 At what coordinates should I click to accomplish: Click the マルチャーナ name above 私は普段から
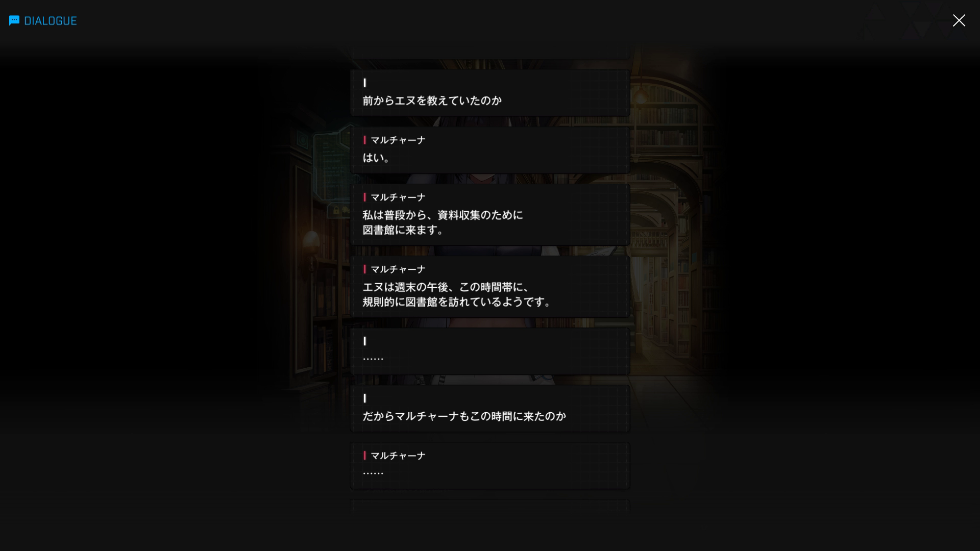(x=398, y=197)
